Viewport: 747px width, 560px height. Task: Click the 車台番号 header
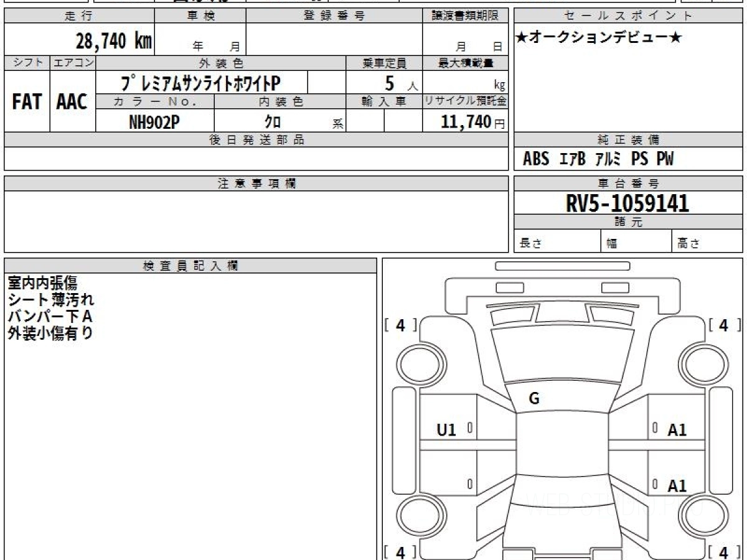click(x=628, y=184)
